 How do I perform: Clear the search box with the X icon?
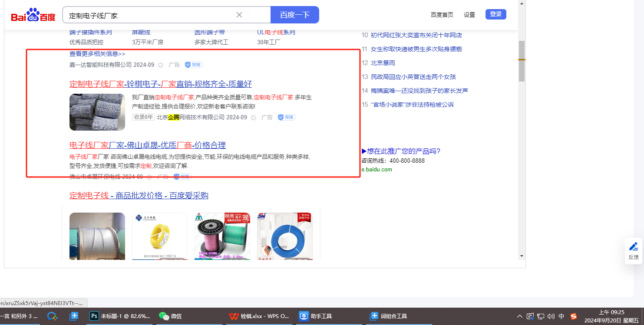[x=239, y=15]
